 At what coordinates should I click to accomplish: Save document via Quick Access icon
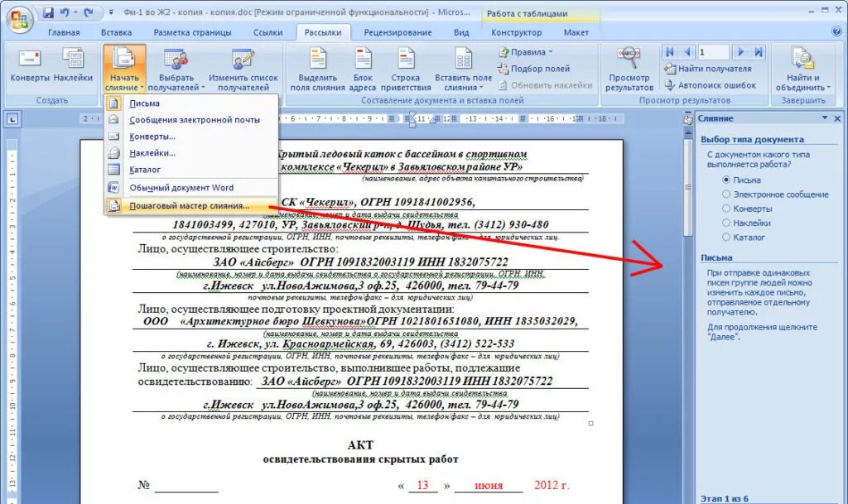click(47, 12)
